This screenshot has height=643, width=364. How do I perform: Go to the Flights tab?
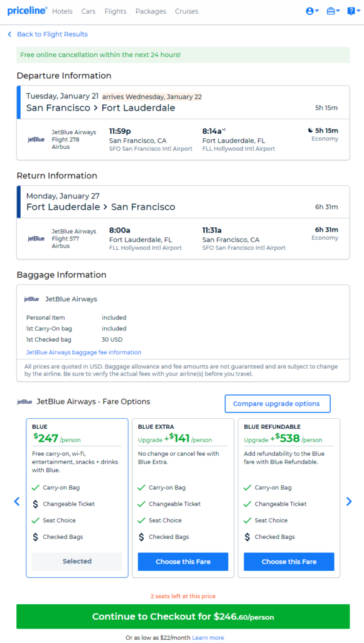pyautogui.click(x=115, y=11)
